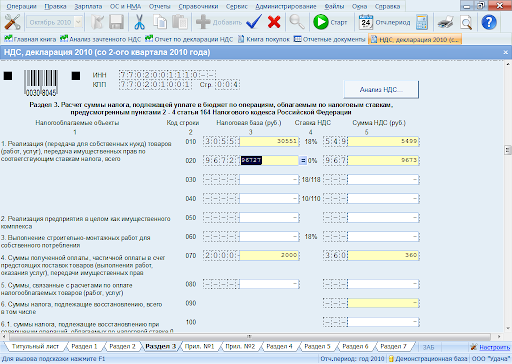Open the Зарплата menu
Viewport: 512px width, 364px height.
(x=88, y=6)
